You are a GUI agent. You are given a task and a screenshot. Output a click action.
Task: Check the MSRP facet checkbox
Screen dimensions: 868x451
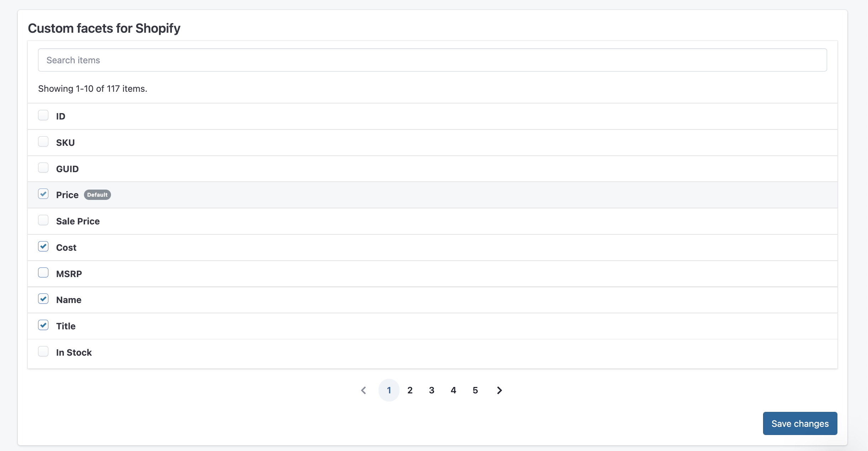[43, 273]
